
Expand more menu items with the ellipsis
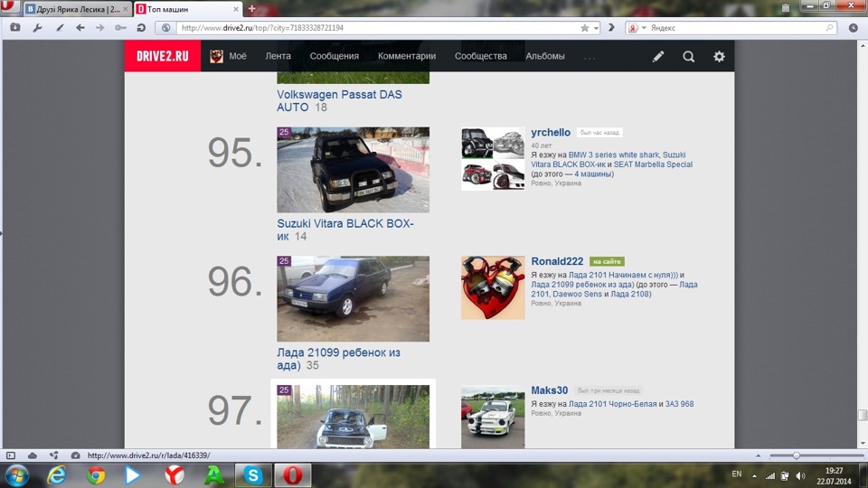pos(590,56)
